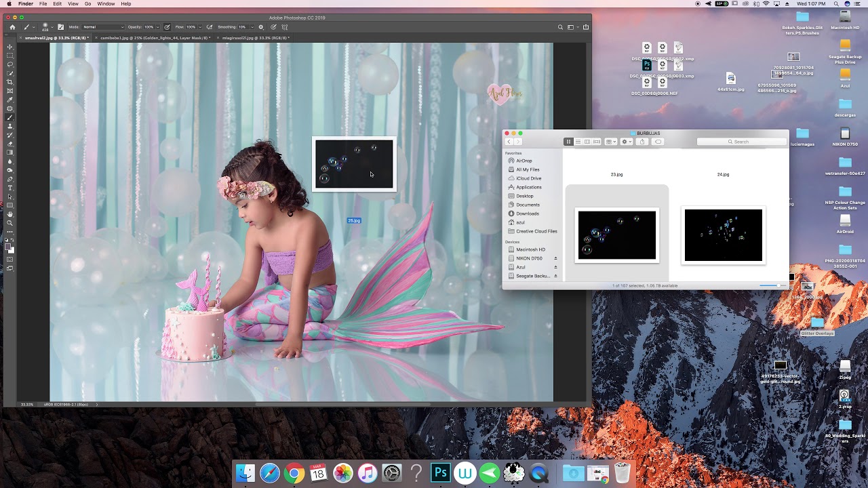The height and width of the screenshot is (488, 868).
Task: Open the File menu
Action: tap(43, 4)
